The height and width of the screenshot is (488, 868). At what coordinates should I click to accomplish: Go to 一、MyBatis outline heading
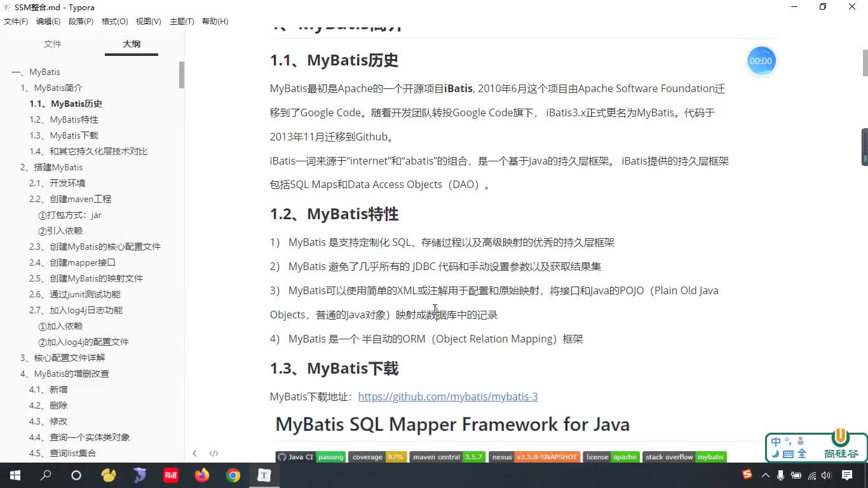(x=36, y=72)
